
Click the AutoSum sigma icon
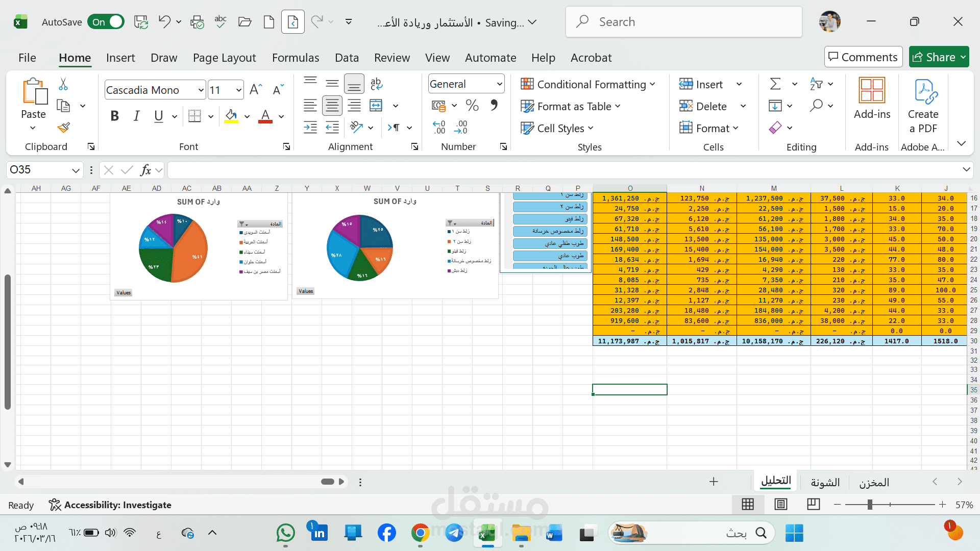point(775,84)
